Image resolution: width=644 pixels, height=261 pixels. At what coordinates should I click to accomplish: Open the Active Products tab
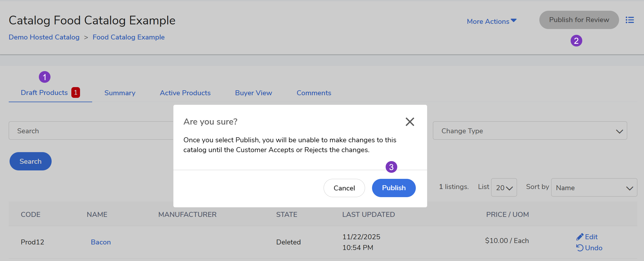pos(185,93)
